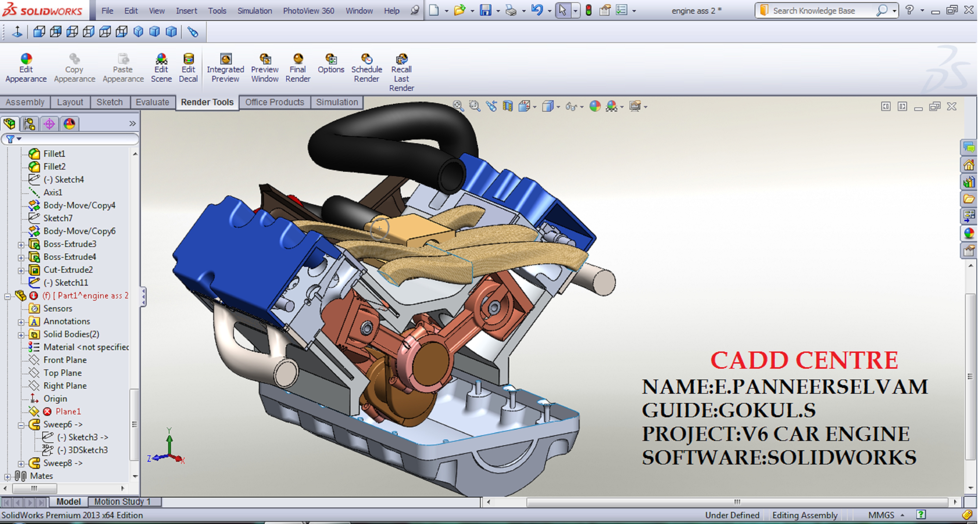Expand the Sweep8 feature
Image resolution: width=980 pixels, height=524 pixels.
(21, 463)
